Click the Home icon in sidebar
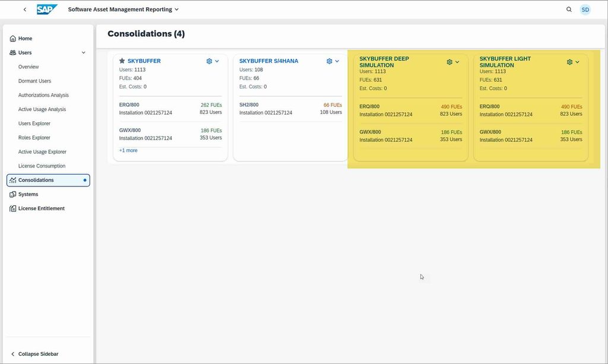 pyautogui.click(x=13, y=39)
